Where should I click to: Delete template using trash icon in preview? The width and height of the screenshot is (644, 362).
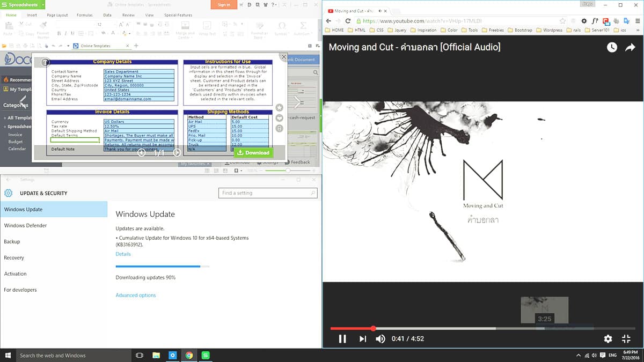click(279, 128)
